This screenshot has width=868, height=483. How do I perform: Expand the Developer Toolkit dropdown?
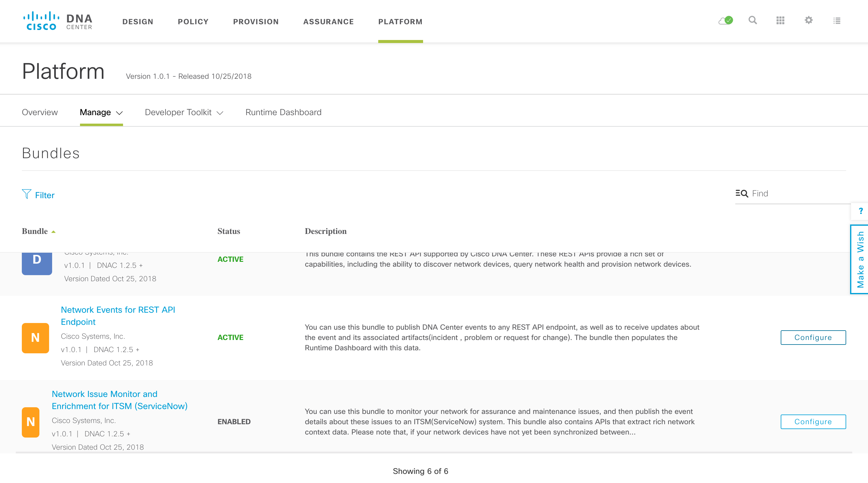(x=184, y=112)
